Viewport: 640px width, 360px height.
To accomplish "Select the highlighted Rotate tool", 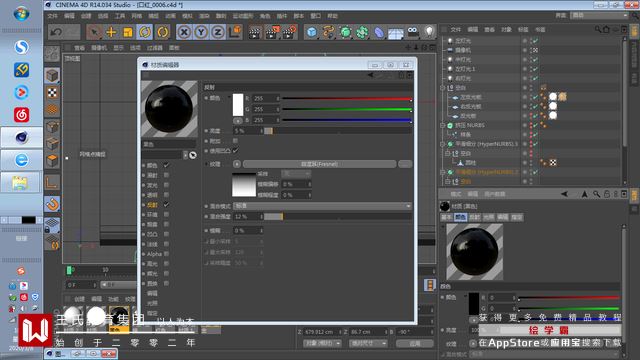I will tap(145, 32).
